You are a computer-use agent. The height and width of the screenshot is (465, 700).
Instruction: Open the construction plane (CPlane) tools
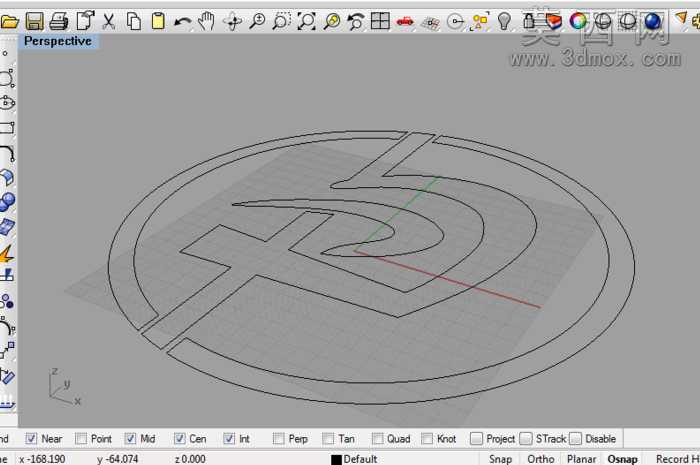430,22
